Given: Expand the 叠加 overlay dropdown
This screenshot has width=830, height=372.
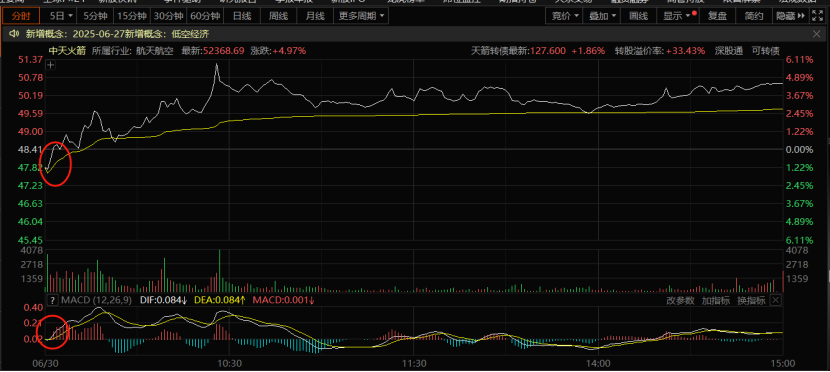Looking at the screenshot, I should point(601,16).
